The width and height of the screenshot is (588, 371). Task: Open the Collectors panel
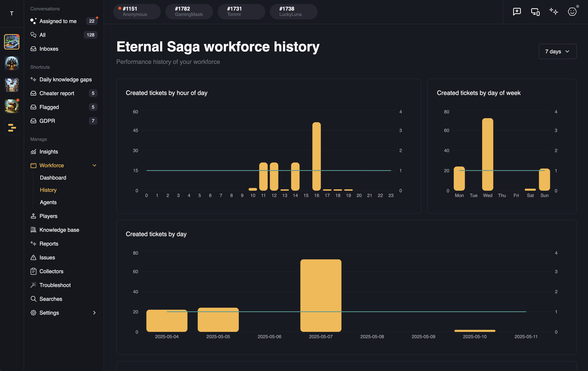[51, 271]
